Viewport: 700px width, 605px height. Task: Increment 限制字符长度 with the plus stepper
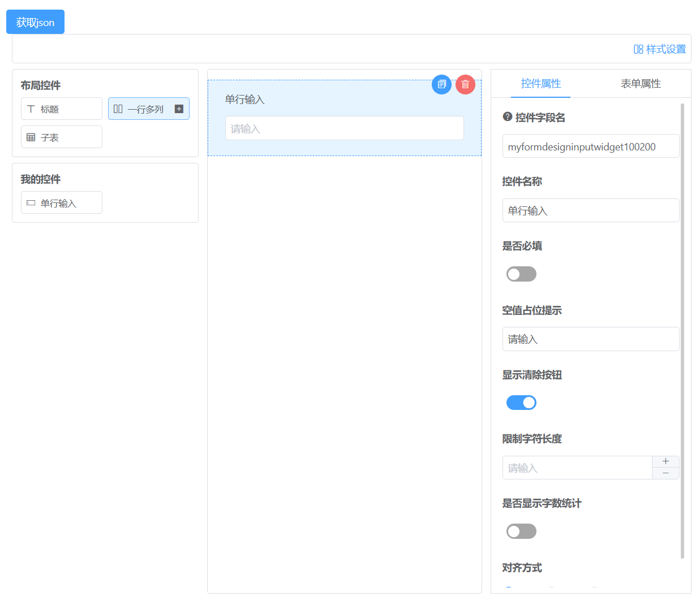click(665, 460)
